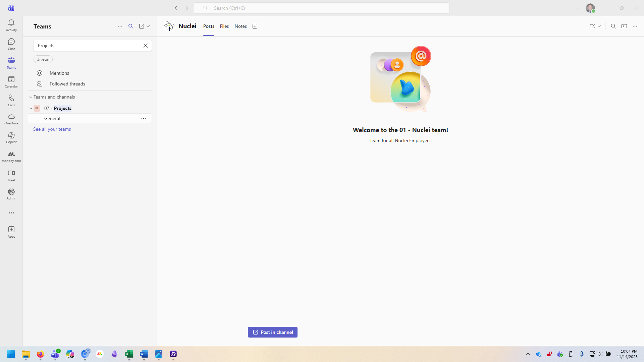Click the top Search (Ctrl+E) box
This screenshot has width=644, height=362.
[x=321, y=8]
